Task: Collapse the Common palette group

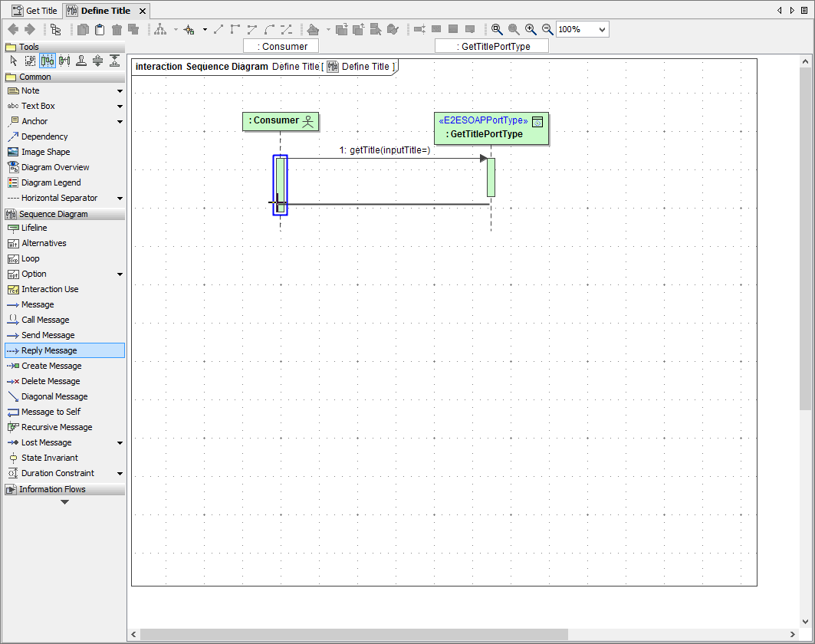Action: pos(35,77)
